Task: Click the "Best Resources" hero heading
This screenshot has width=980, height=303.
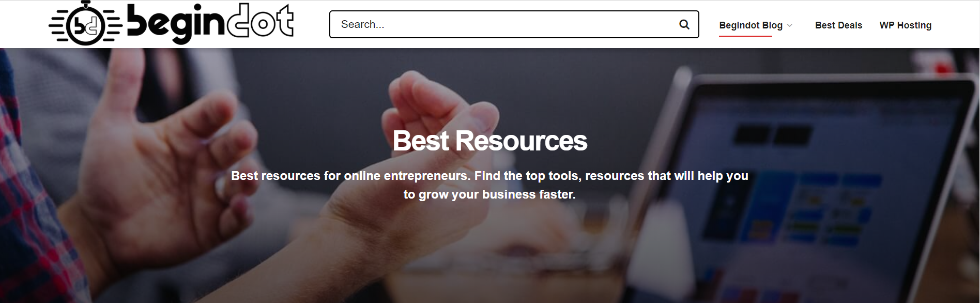Action: tap(489, 141)
